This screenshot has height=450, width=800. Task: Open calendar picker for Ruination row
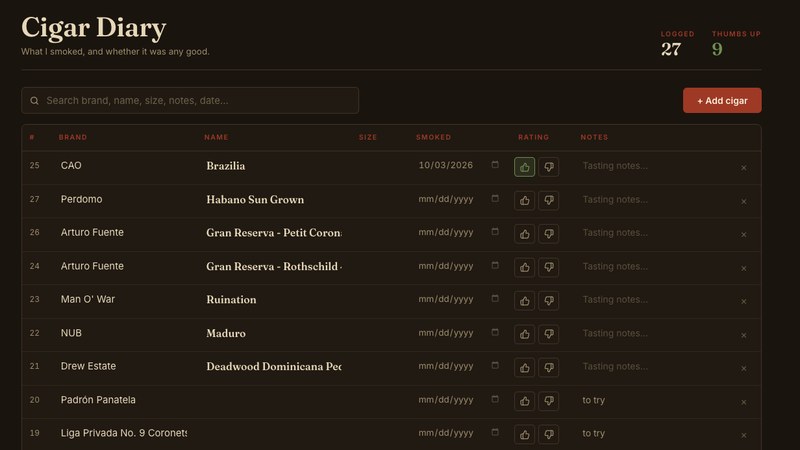(x=495, y=298)
